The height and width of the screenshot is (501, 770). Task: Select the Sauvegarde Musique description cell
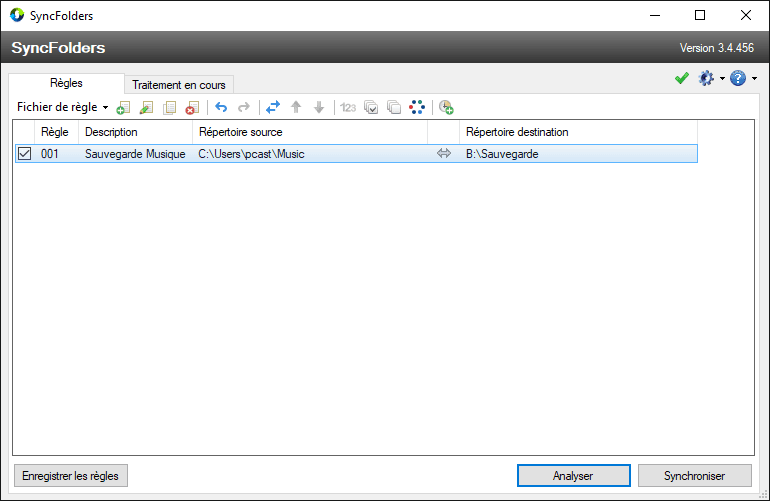pyautogui.click(x=135, y=154)
